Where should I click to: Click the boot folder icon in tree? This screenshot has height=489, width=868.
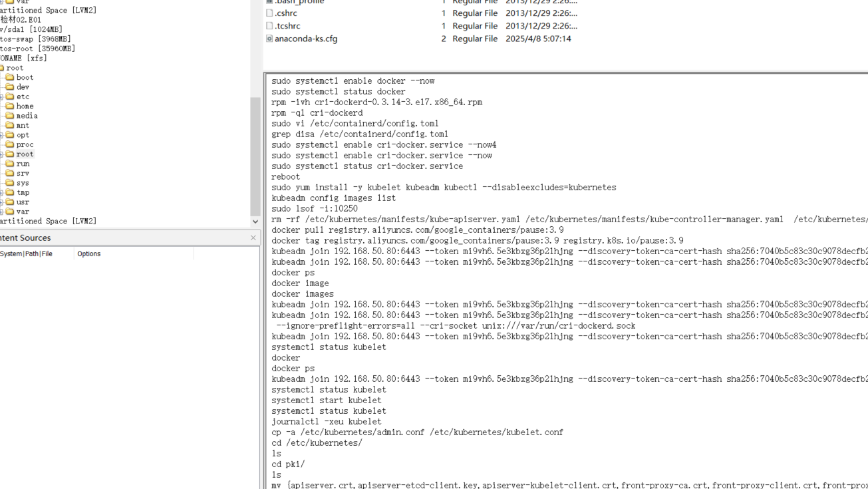click(10, 77)
